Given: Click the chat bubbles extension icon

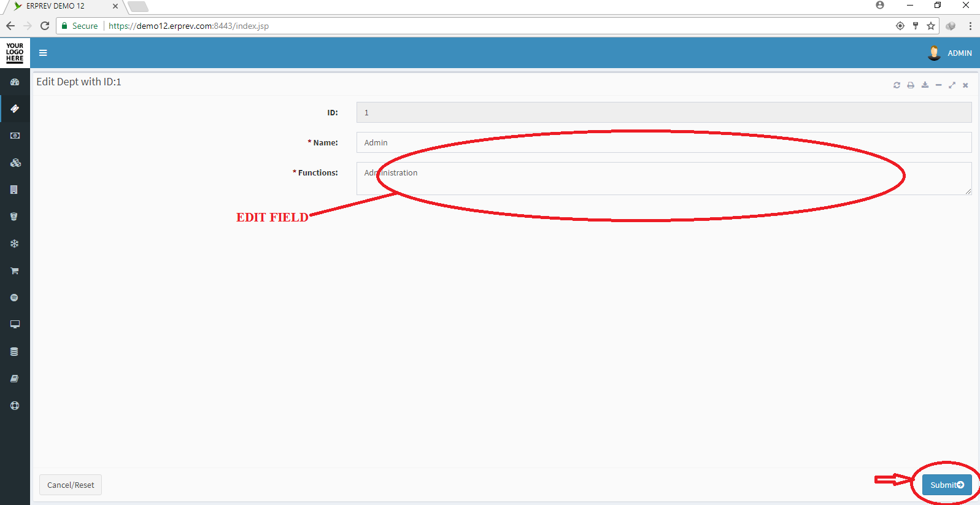Looking at the screenshot, I should [x=951, y=26].
